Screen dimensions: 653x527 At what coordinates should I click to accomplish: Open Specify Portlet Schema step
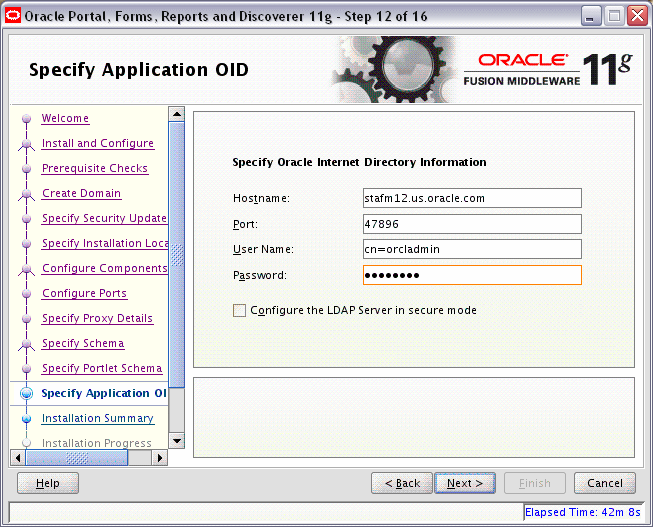click(102, 368)
